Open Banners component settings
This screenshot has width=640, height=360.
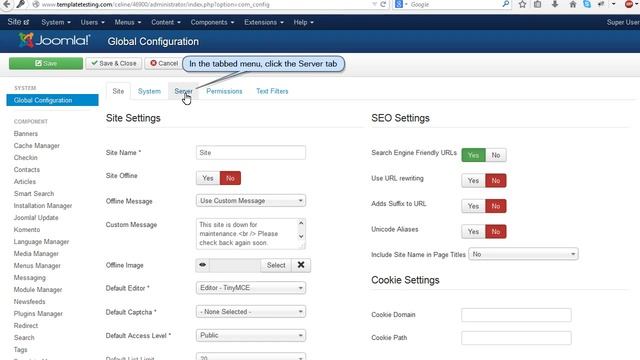click(26, 133)
